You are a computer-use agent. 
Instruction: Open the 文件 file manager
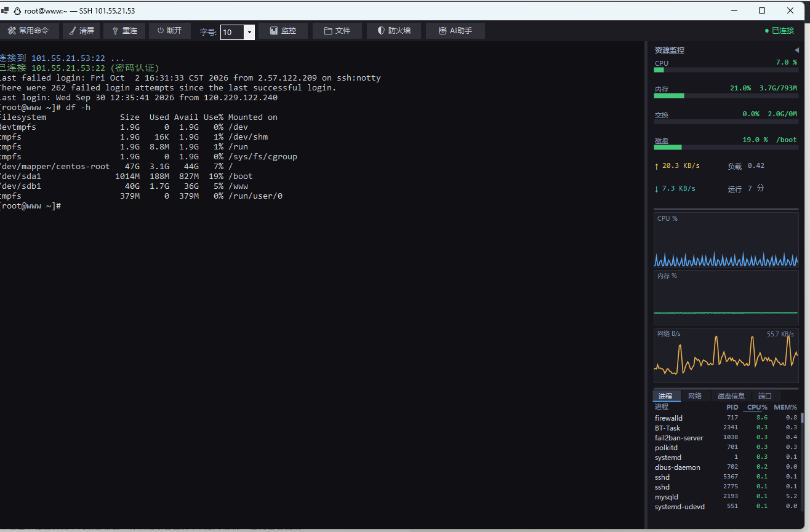point(337,31)
